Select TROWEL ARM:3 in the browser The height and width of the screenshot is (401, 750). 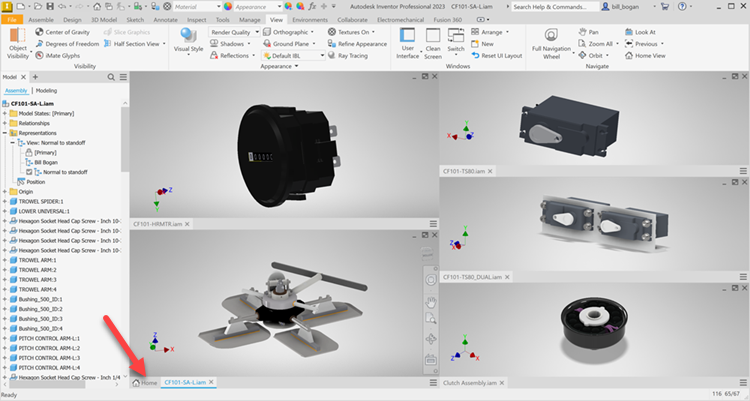point(37,279)
